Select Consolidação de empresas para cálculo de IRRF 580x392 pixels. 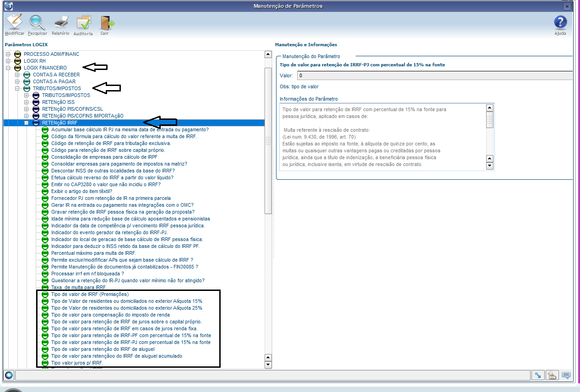click(x=104, y=157)
